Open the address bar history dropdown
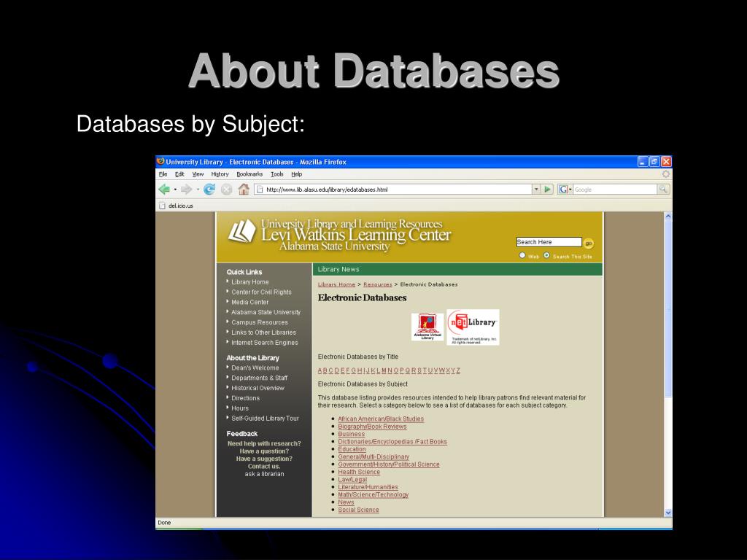Screen dimensions: 747x560 click(536, 190)
